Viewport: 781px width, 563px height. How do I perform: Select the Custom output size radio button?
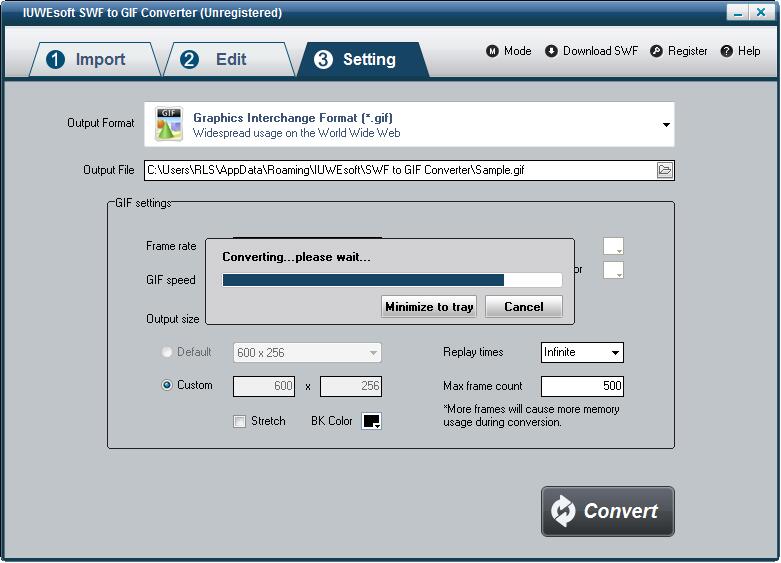(167, 385)
